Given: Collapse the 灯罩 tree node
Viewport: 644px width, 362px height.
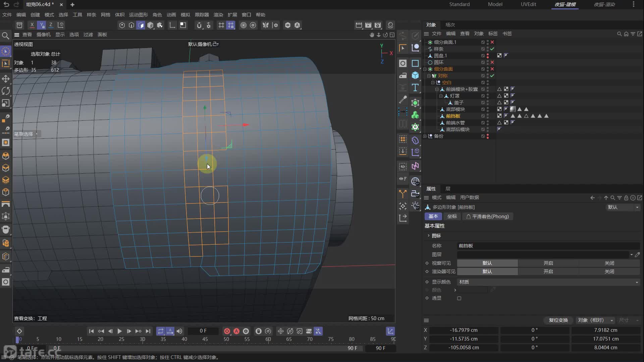Looking at the screenshot, I should tap(441, 96).
